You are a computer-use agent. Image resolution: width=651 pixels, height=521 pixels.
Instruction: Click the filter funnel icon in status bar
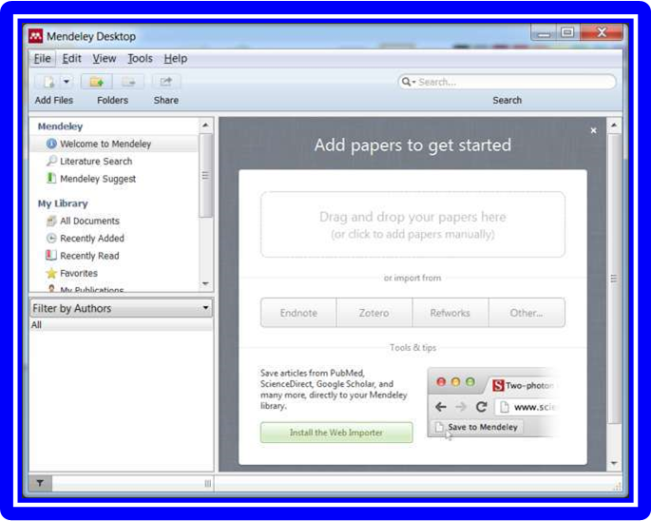[40, 483]
